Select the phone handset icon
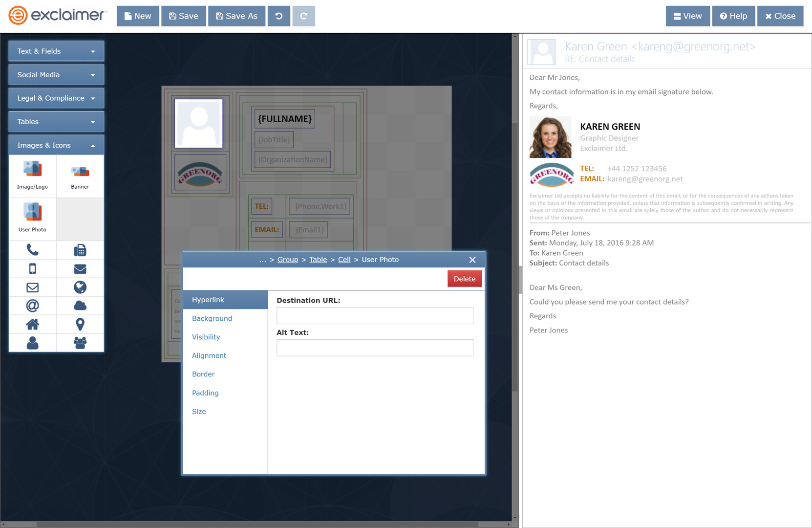The height and width of the screenshot is (528, 812). point(32,250)
